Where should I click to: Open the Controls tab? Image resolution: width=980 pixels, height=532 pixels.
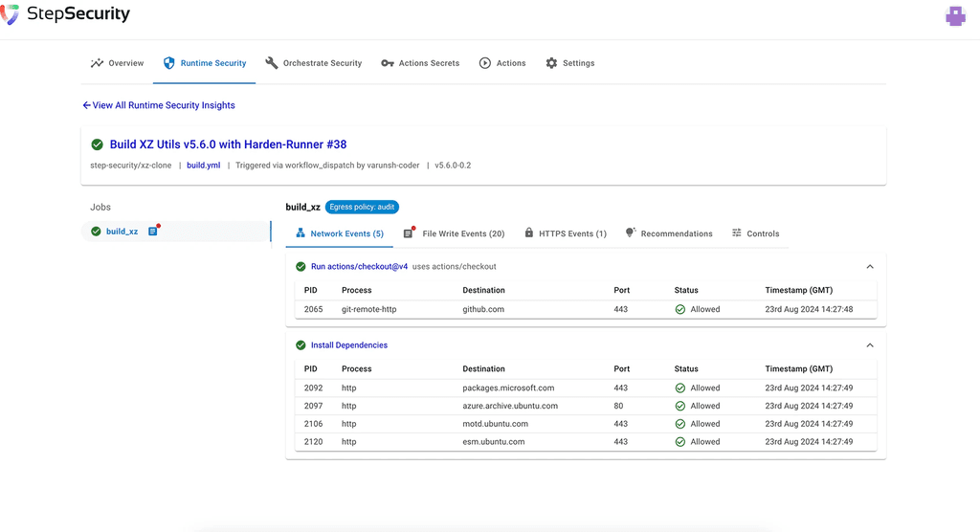[756, 233]
